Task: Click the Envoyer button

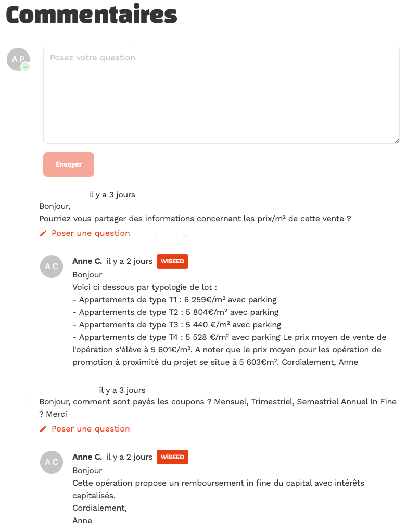Action: [69, 164]
